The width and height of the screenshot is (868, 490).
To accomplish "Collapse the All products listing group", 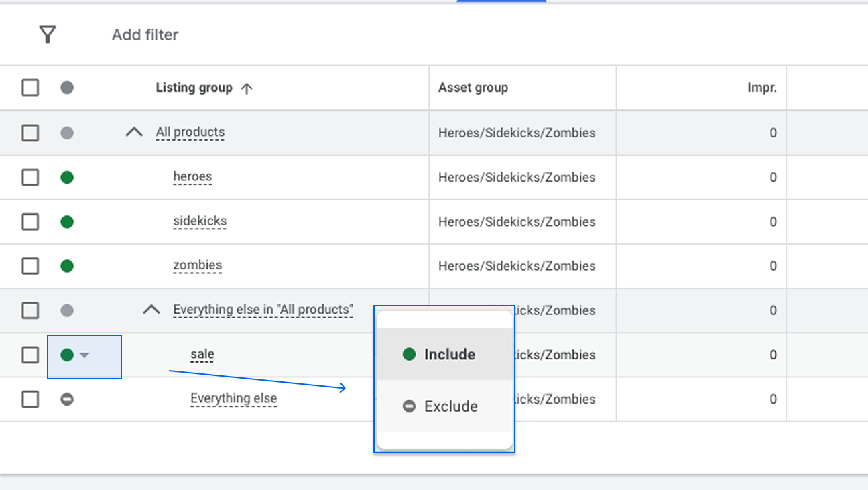I will coord(134,133).
